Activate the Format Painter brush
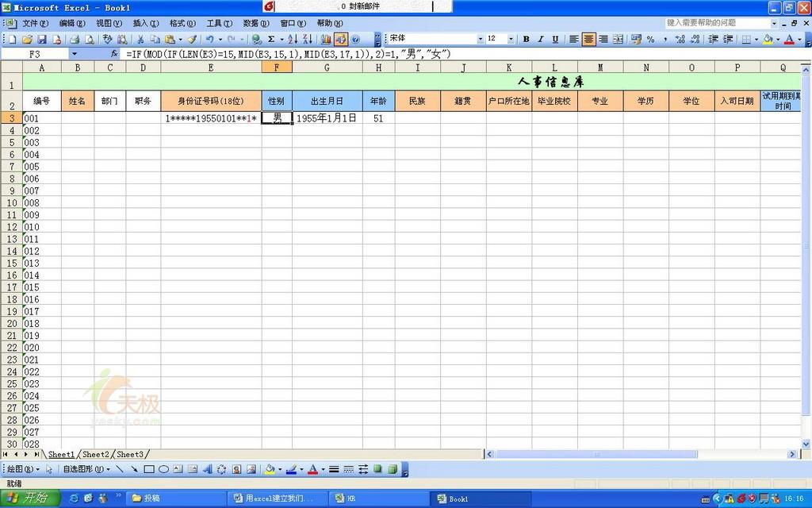Screen dimensions: 812x508 tap(192, 39)
